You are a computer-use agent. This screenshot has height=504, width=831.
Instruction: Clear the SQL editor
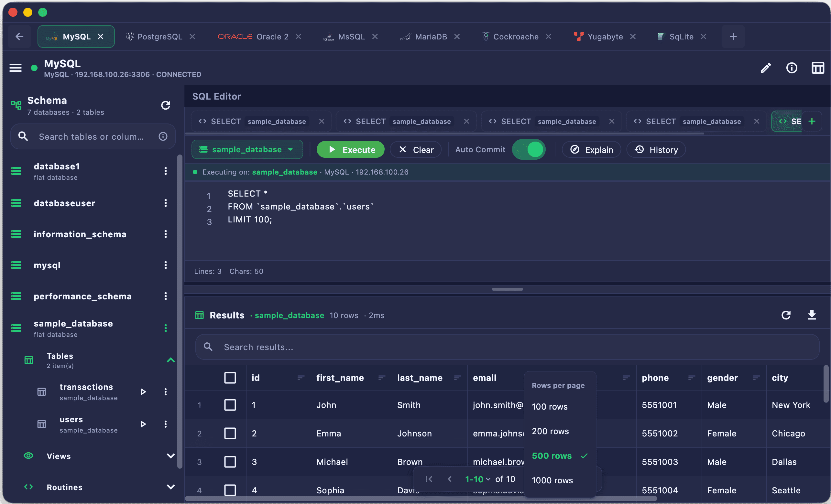click(416, 149)
